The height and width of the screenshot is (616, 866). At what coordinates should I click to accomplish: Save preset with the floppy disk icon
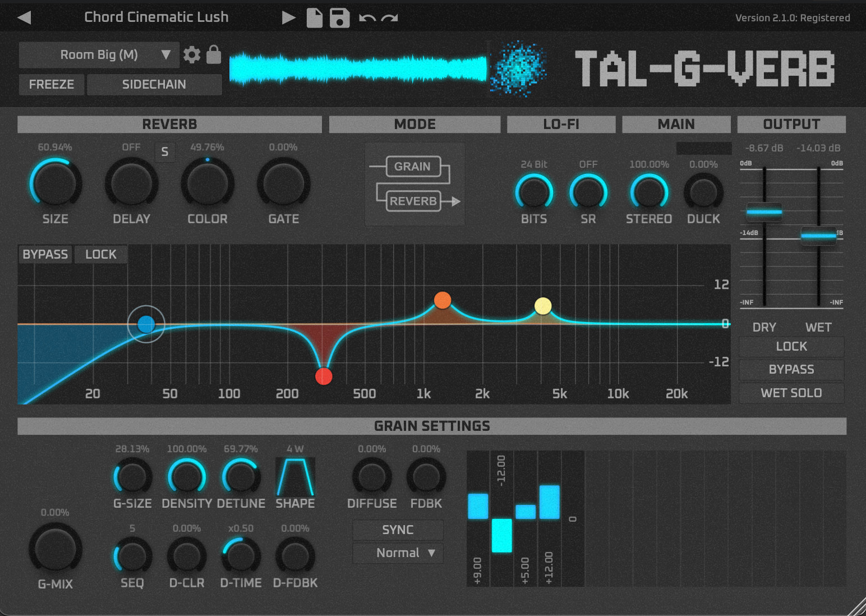[x=339, y=17]
